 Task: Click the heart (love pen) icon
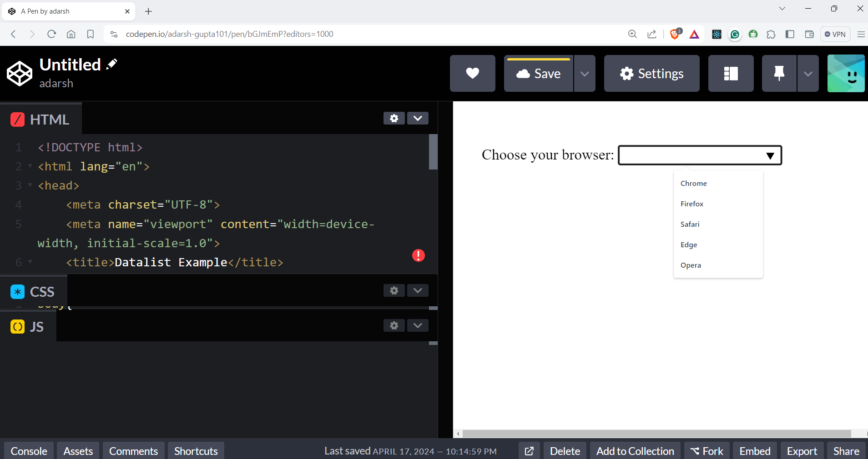click(472, 73)
